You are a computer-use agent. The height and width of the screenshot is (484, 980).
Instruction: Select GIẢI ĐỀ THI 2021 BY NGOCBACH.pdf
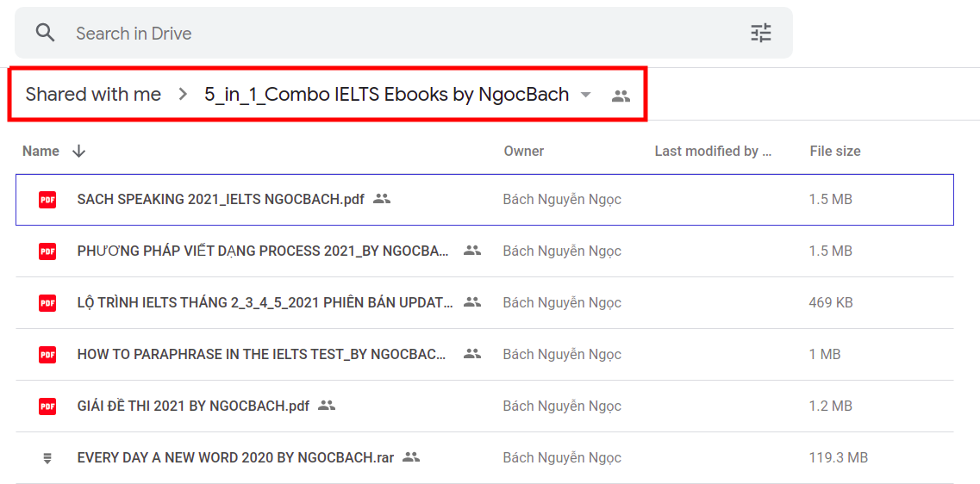coord(193,406)
